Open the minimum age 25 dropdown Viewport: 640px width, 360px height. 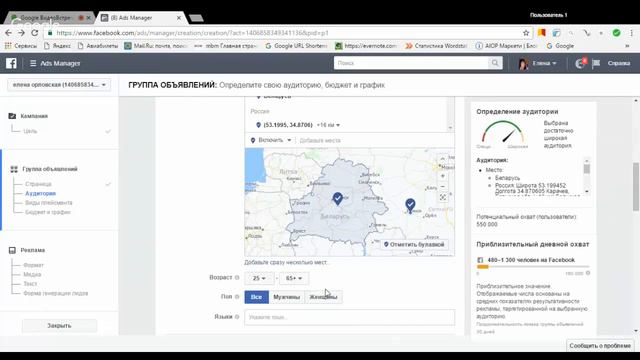(259, 278)
